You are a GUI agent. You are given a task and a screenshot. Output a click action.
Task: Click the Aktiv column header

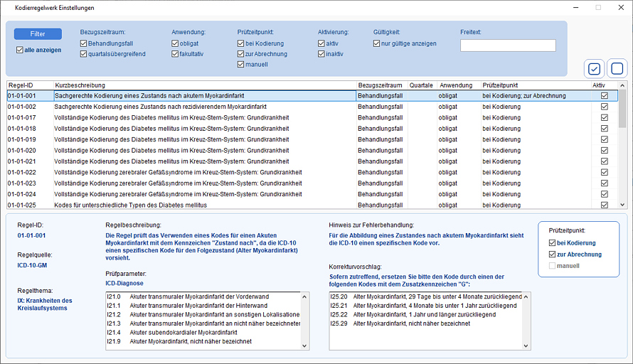(x=604, y=85)
